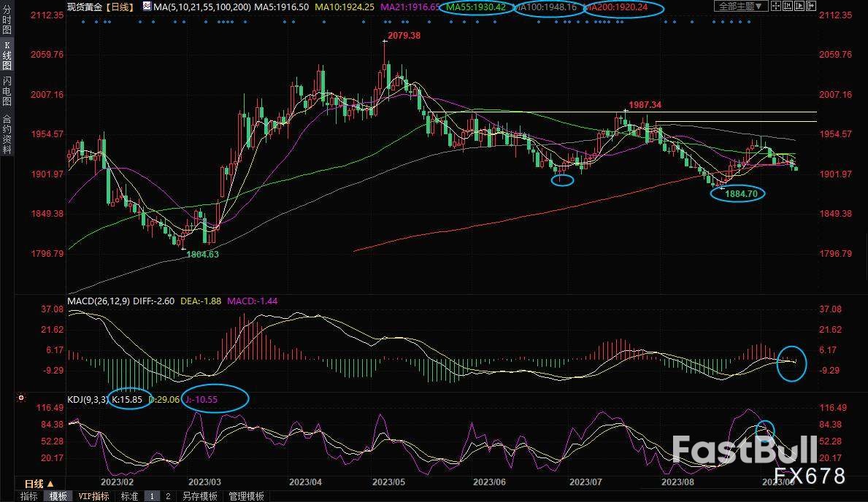Click the MA indicator chart icon
Viewport: 868px width, 502px height.
(147, 7)
